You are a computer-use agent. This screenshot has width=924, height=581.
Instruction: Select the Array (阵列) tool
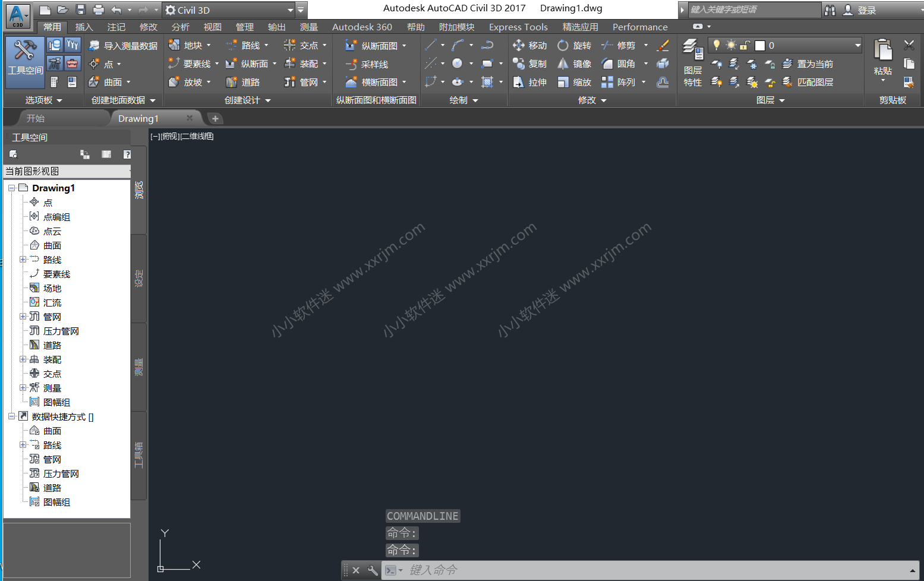619,82
